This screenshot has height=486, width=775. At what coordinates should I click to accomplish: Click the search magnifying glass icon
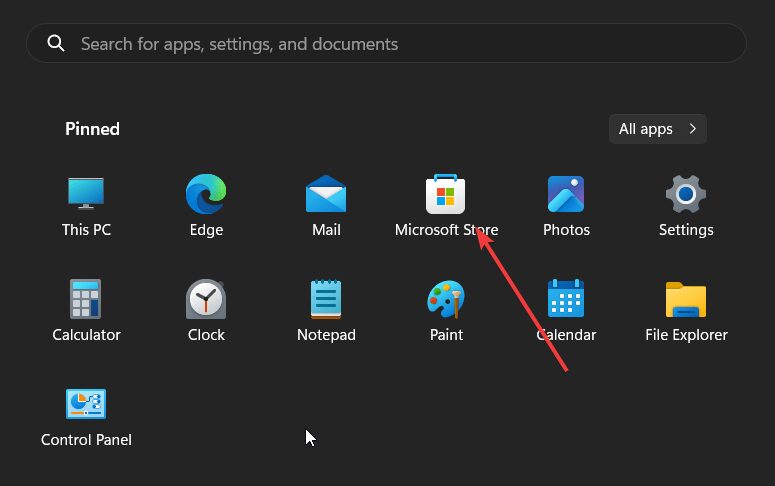(56, 44)
